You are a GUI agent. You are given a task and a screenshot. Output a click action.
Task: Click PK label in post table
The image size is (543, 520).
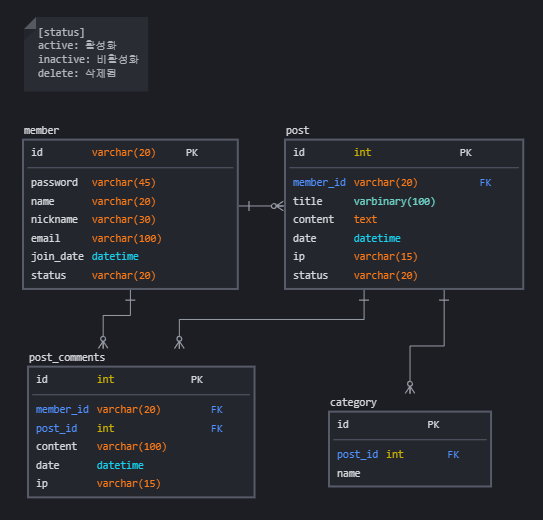click(466, 153)
